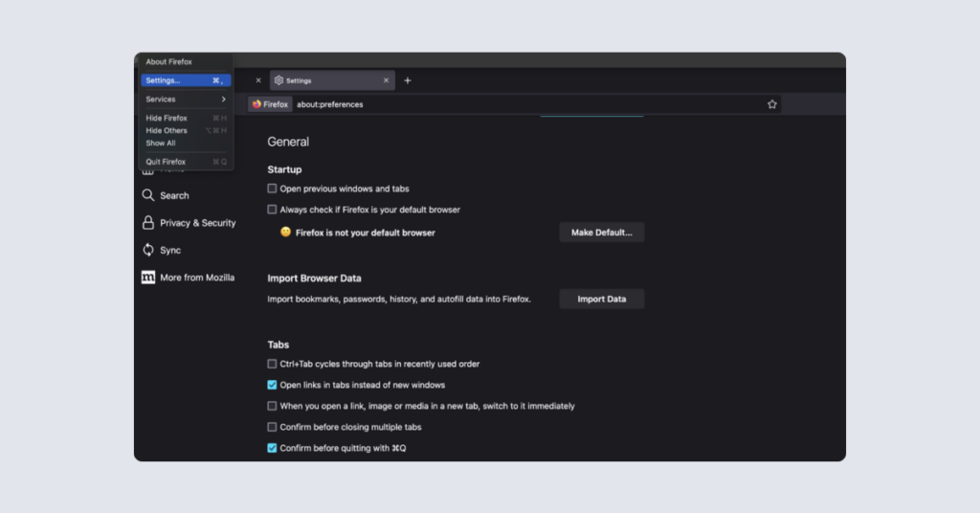Toggle Ctrl+Tab cycles through tabs checkbox
The height and width of the screenshot is (513, 980).
[272, 364]
